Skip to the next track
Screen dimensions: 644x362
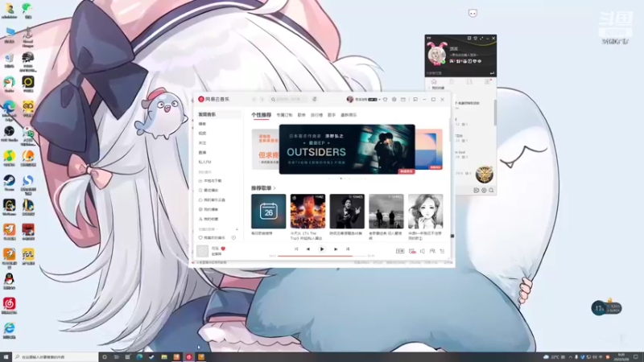coord(336,249)
